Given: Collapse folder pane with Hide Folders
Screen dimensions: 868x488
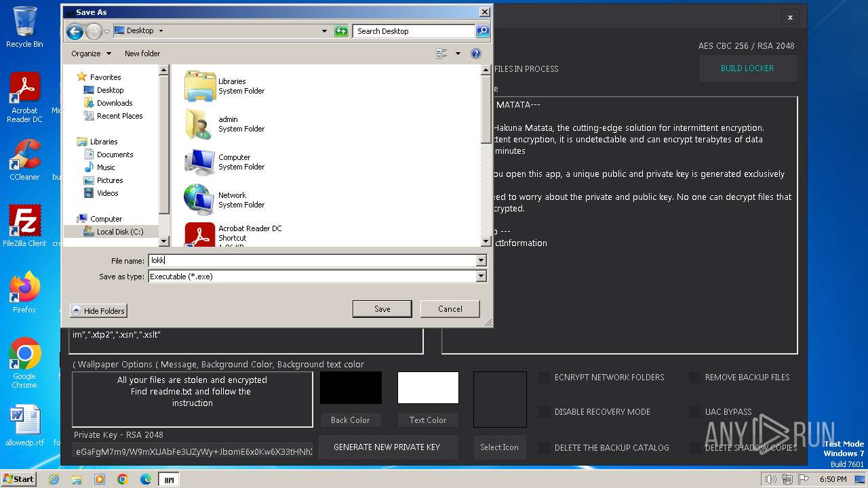Looking at the screenshot, I should 98,311.
